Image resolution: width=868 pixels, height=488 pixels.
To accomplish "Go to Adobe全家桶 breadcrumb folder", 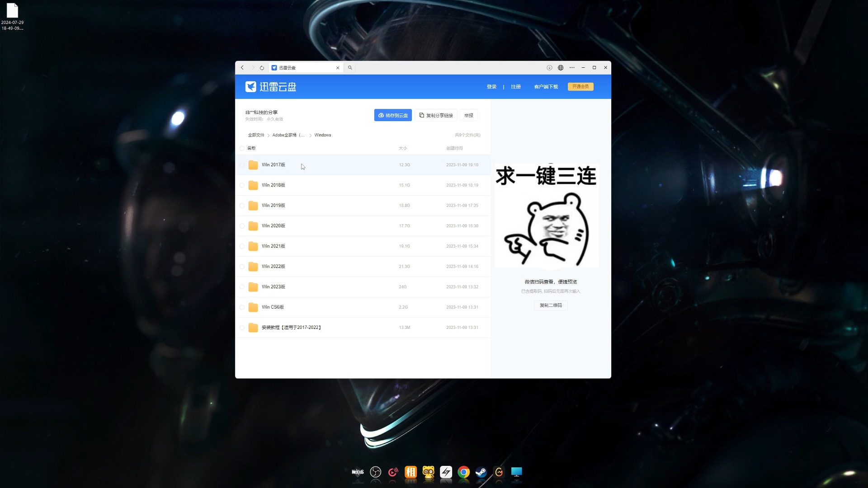I will pos(288,135).
